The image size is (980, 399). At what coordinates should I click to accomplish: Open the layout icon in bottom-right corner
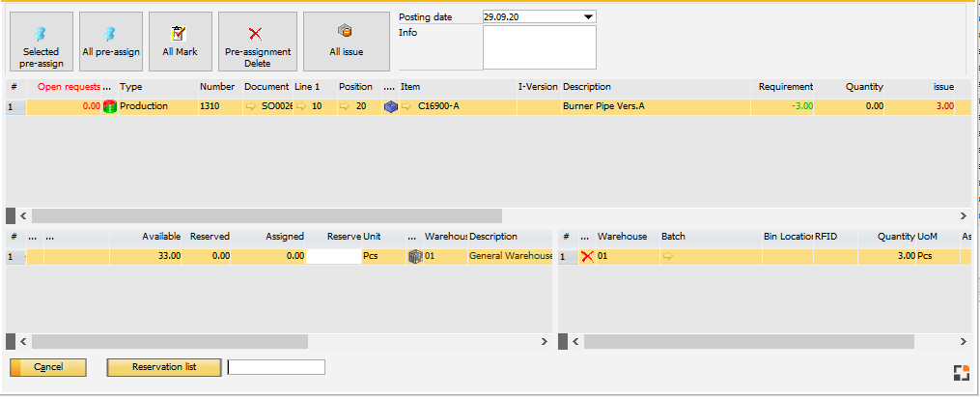[959, 374]
